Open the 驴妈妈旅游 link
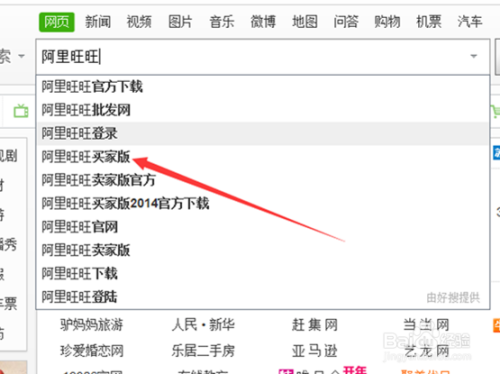This screenshot has width=500, height=374. pyautogui.click(x=92, y=325)
